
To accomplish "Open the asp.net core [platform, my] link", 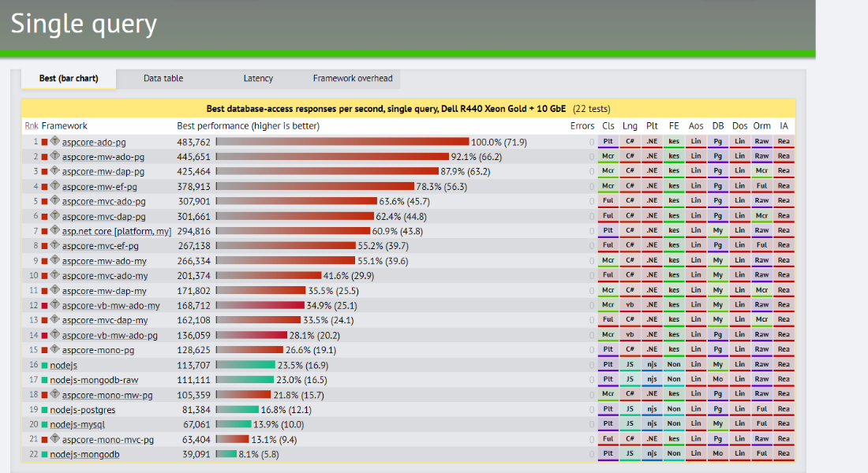I will (117, 231).
